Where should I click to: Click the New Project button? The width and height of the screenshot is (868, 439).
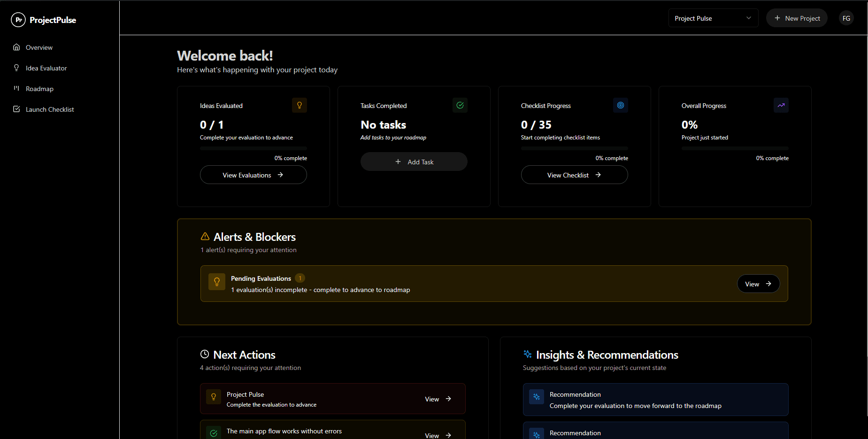point(797,18)
